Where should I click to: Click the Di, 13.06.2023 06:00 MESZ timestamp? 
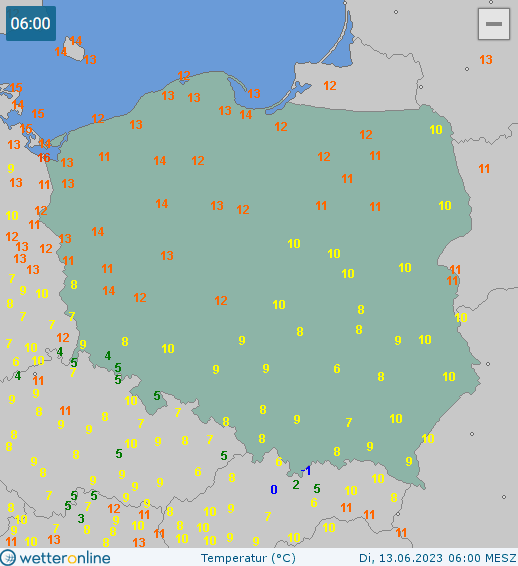click(x=438, y=558)
